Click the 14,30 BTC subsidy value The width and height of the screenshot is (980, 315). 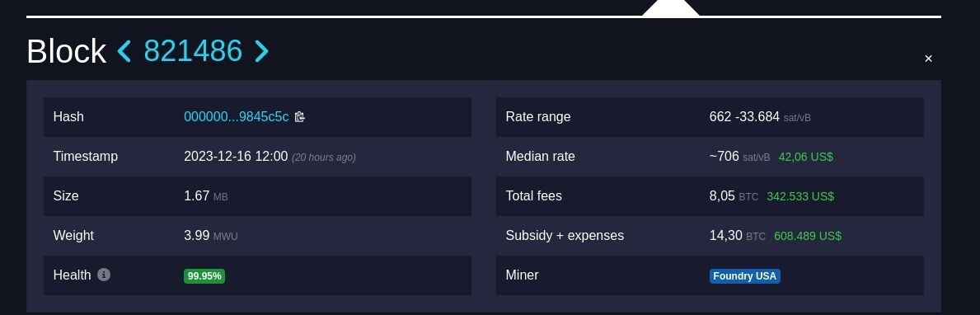pos(738,236)
